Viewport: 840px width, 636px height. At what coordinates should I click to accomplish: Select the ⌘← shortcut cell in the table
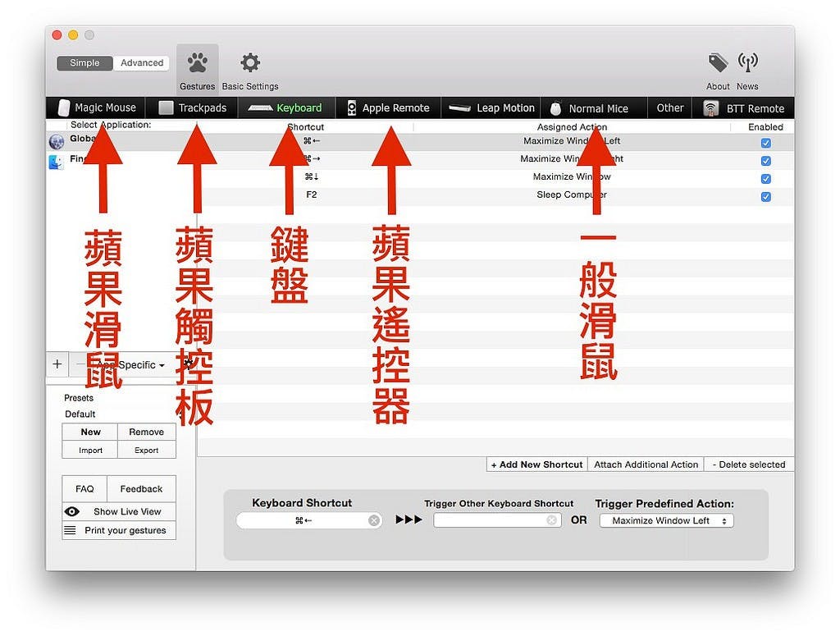(311, 141)
